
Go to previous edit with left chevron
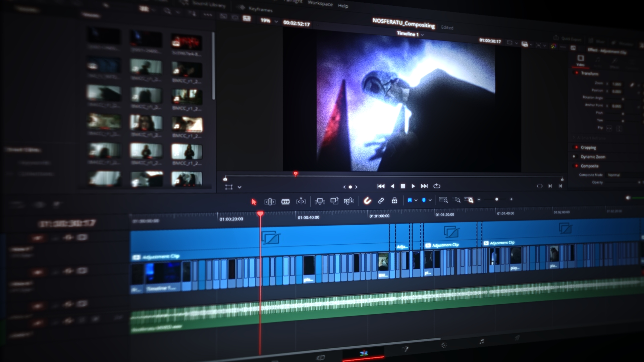tap(344, 187)
